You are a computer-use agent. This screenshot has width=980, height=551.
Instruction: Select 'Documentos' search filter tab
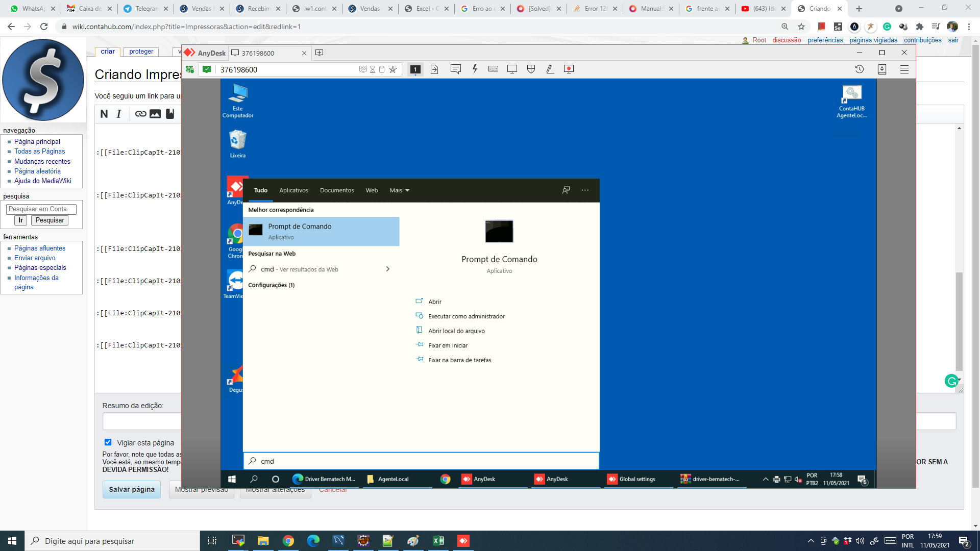(x=337, y=190)
